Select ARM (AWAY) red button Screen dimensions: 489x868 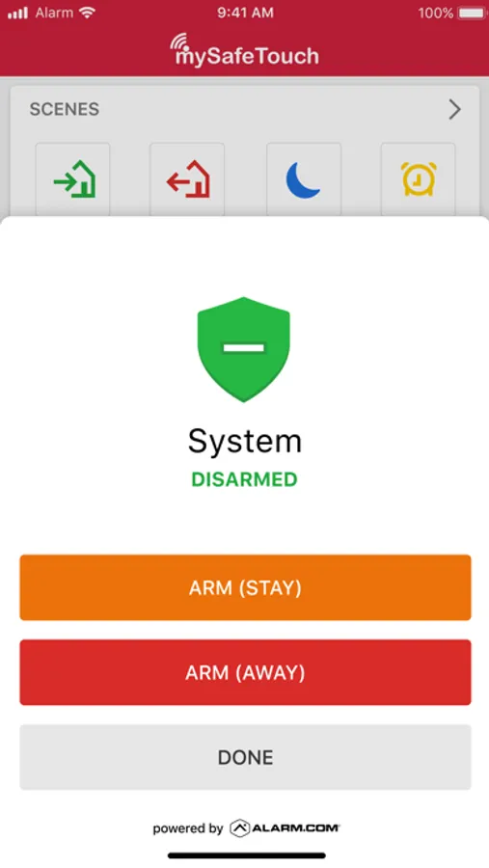click(245, 672)
